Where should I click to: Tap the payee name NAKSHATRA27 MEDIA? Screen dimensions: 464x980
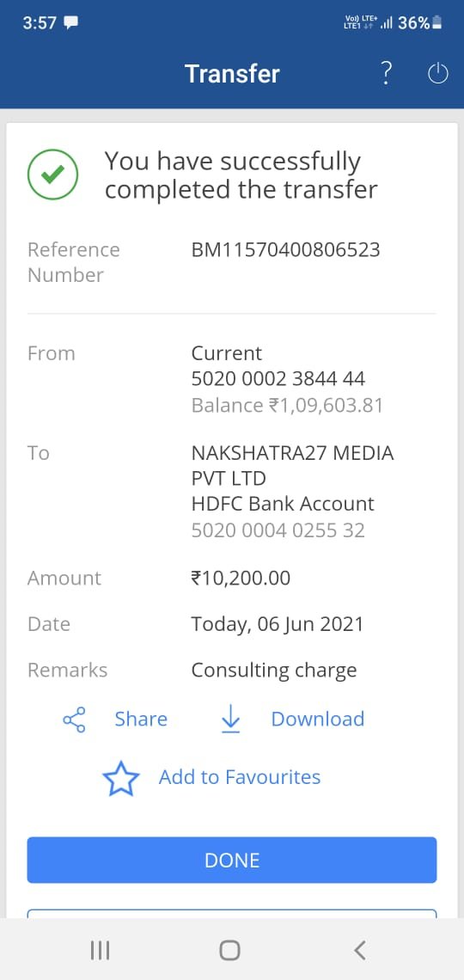coord(292,452)
